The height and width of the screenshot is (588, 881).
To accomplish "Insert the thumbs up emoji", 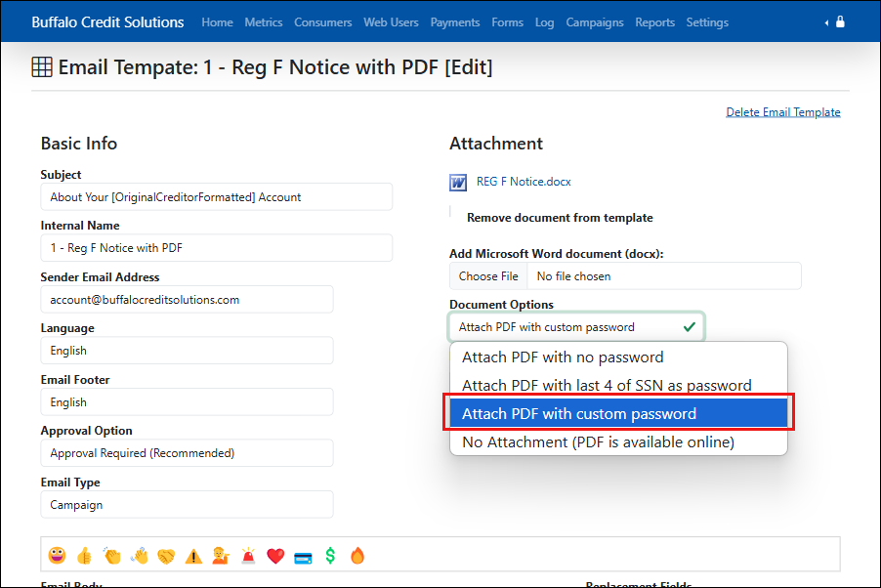I will [x=84, y=556].
